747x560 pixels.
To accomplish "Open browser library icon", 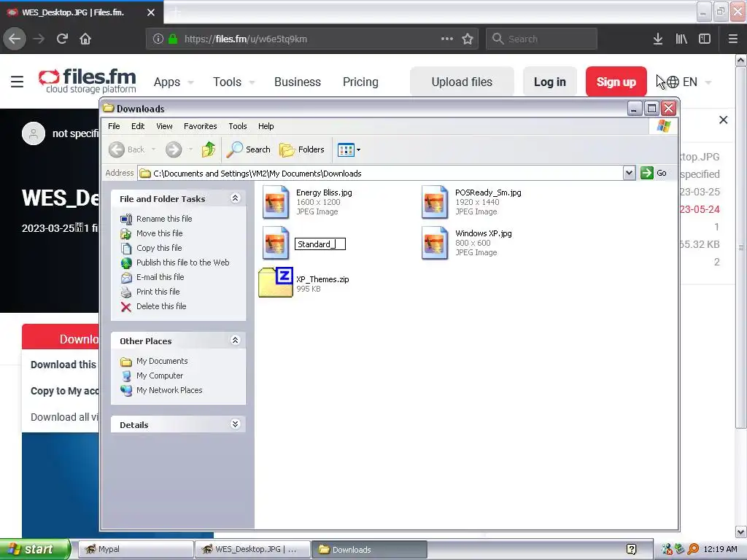I will (681, 39).
